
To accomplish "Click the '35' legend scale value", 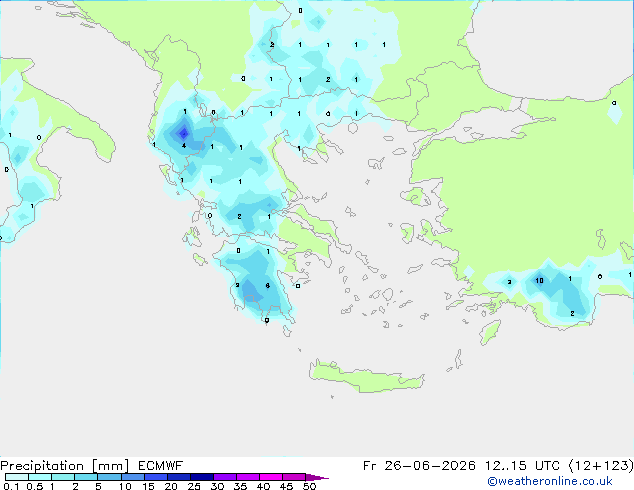I will [240, 486].
